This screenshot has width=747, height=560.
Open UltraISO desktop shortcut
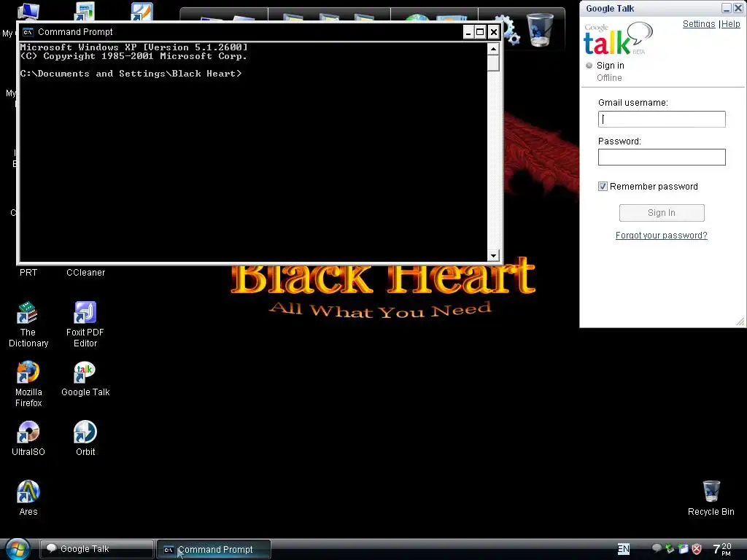pos(28,438)
